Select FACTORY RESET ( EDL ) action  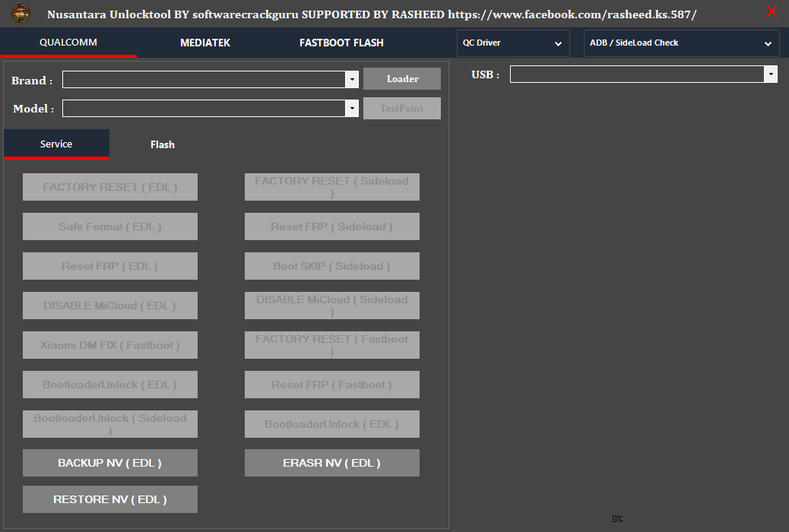click(109, 186)
